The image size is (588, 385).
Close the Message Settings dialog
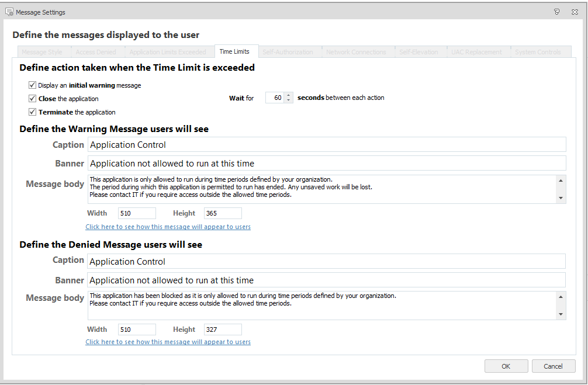(575, 12)
